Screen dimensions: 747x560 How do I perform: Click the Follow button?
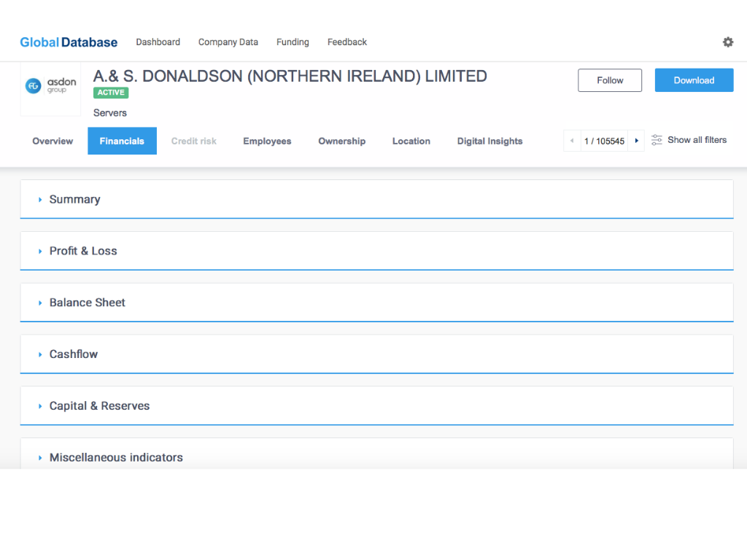coord(609,80)
